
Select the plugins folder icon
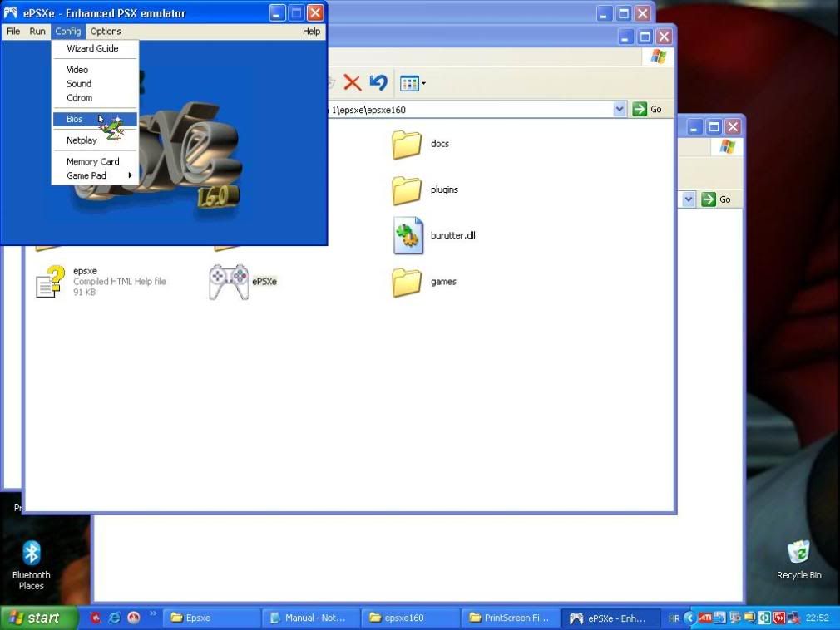pos(407,190)
